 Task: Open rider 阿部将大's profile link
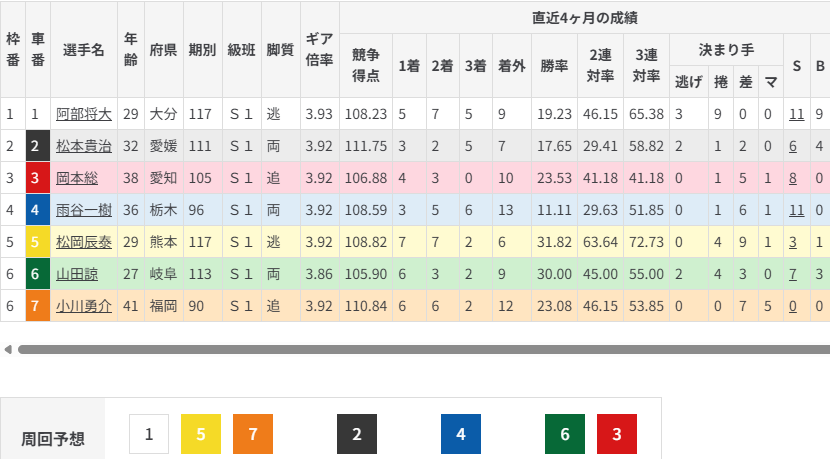coord(83,114)
